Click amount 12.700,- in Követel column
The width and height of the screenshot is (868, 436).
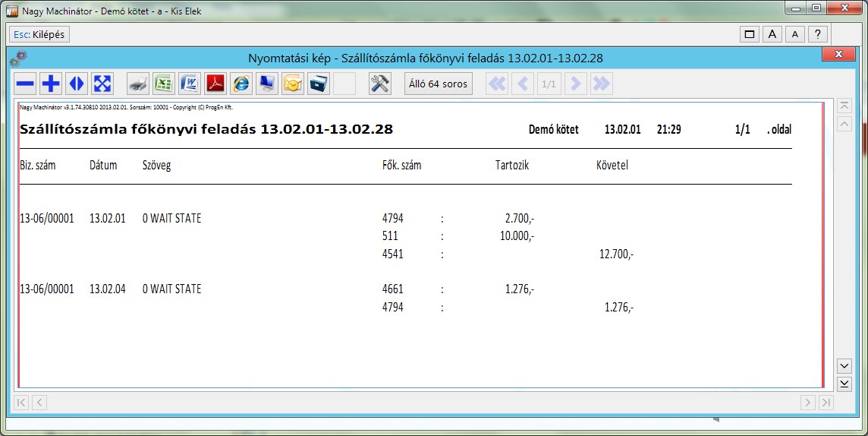tap(616, 254)
